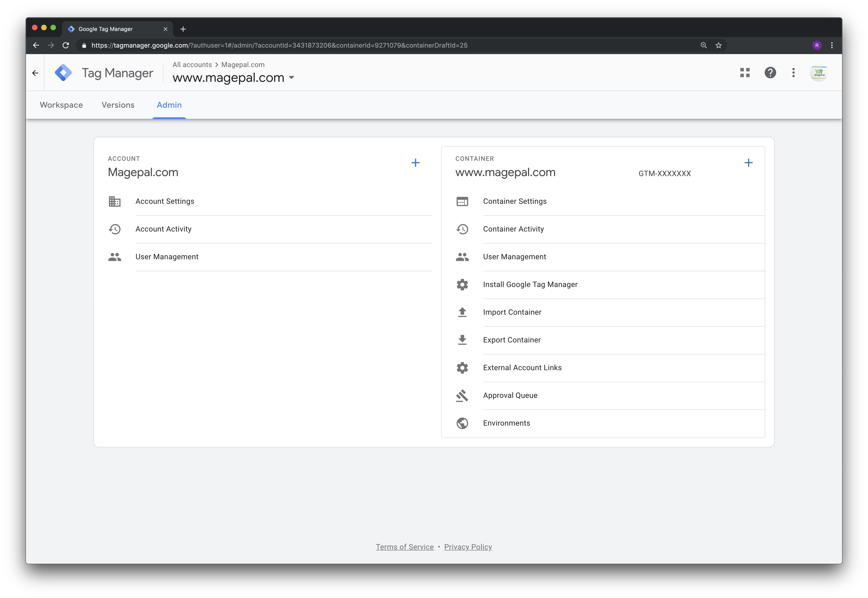Click the Account Activity history icon

tap(114, 229)
